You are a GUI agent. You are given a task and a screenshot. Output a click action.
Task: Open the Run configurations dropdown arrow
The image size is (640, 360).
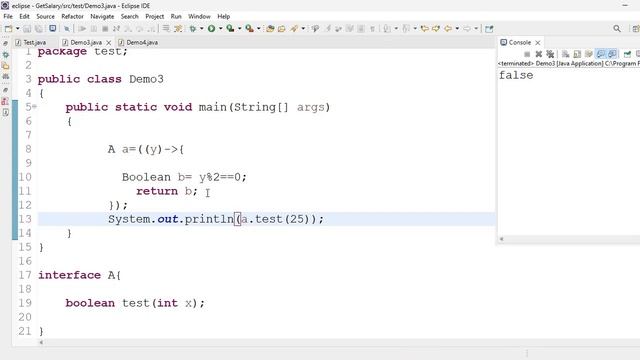220,29
